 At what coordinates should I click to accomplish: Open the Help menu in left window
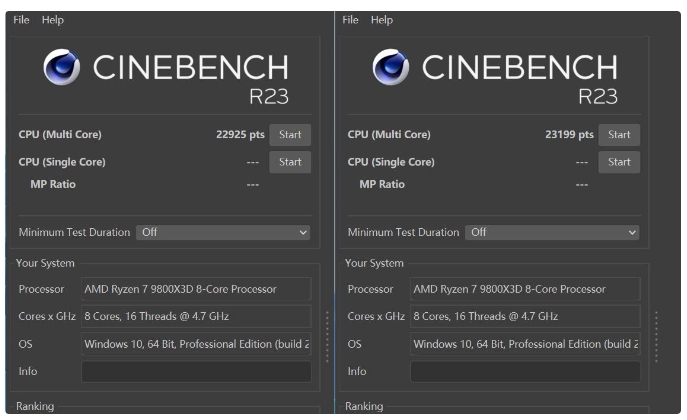53,20
